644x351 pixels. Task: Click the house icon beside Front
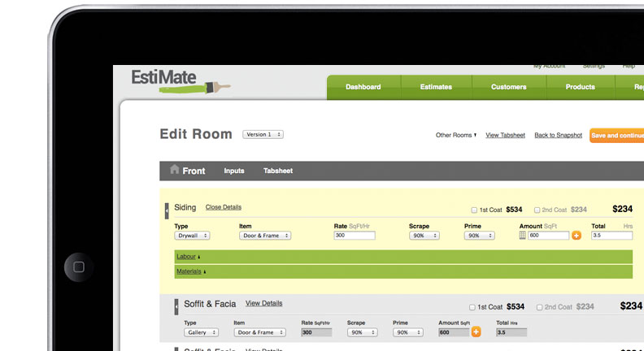(174, 170)
